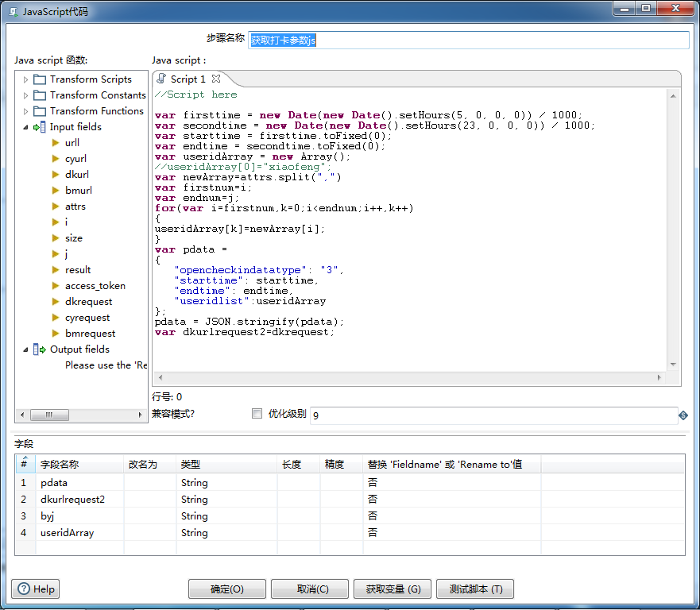Click the 优化级别 input field
The image size is (700, 610).
pos(493,415)
